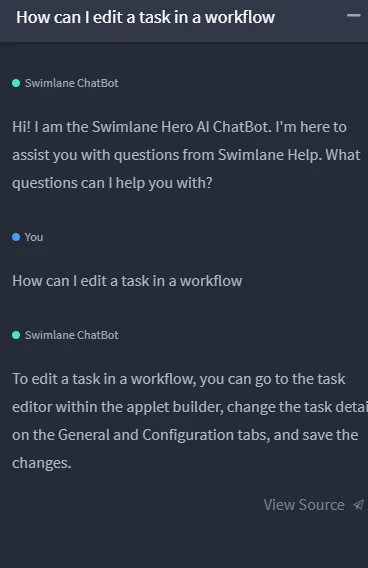
Task: Click the blue dot next to You
Action: [16, 237]
